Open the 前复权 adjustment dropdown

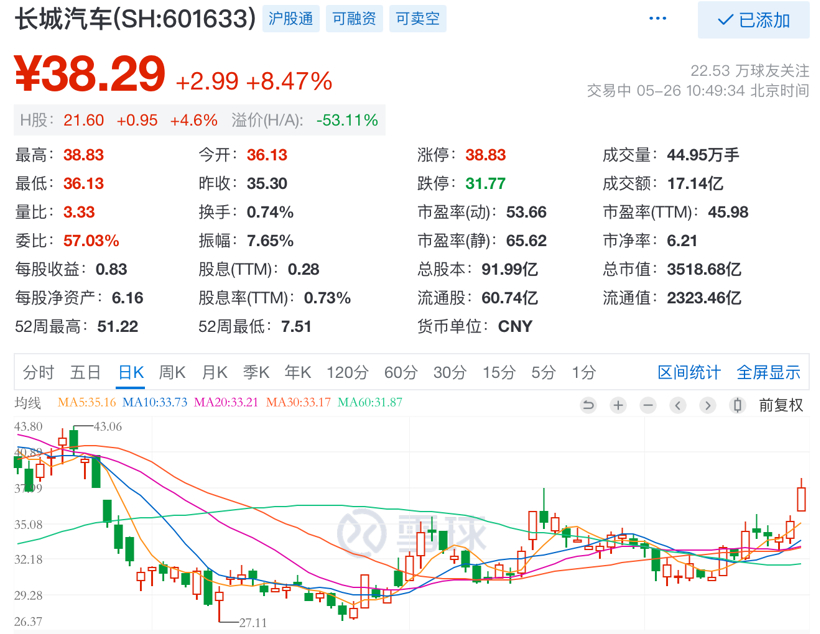pyautogui.click(x=781, y=405)
